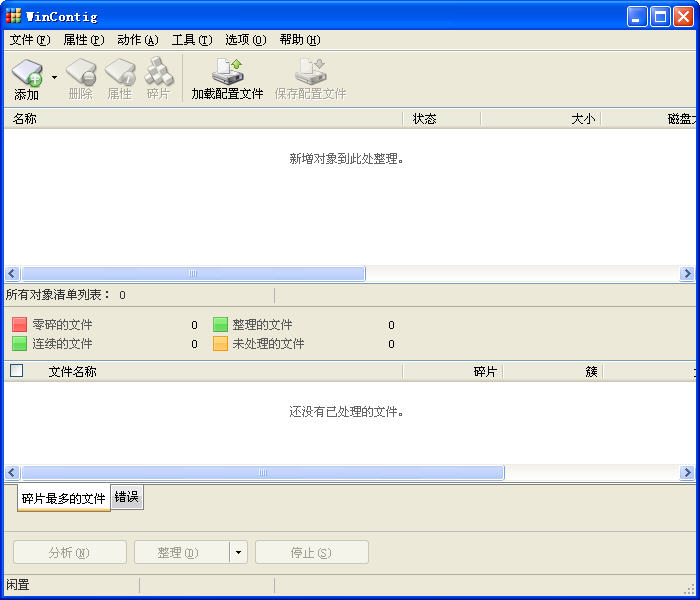Click the 加载配置文件 toolbar icon
Image resolution: width=700 pixels, height=600 pixels.
(227, 78)
